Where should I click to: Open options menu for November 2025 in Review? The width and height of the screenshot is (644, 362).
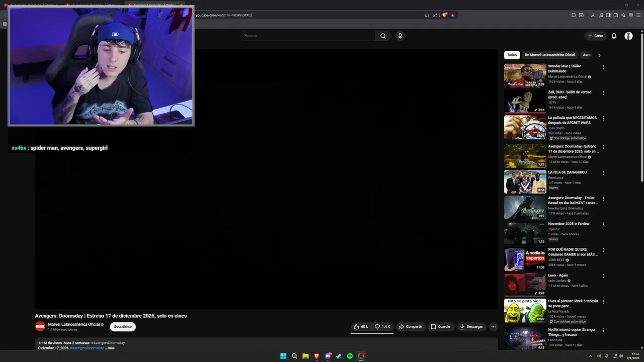(603, 224)
